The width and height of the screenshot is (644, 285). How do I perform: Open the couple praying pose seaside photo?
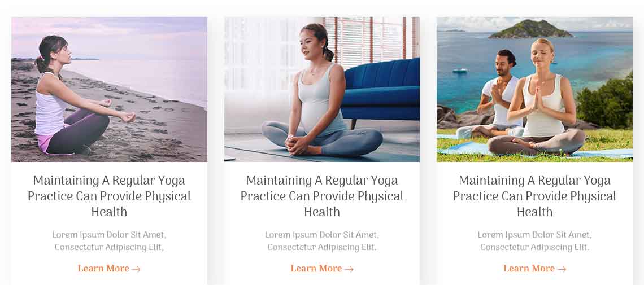[x=535, y=89]
